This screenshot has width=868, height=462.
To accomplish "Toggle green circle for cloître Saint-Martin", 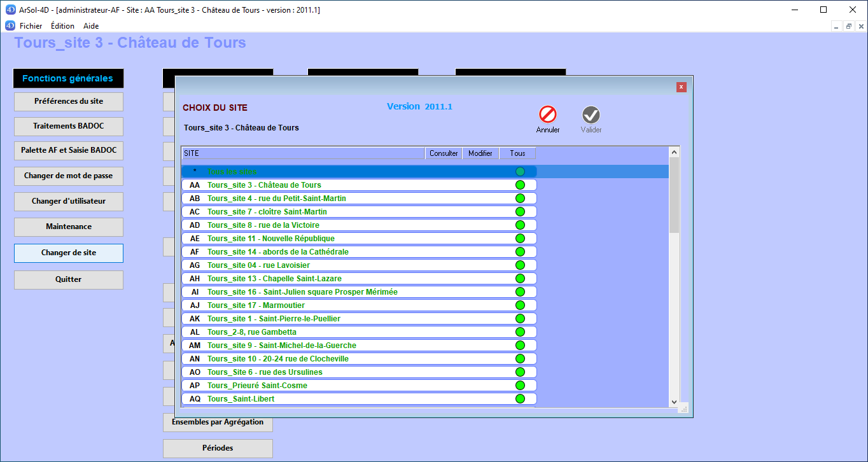I will click(520, 212).
